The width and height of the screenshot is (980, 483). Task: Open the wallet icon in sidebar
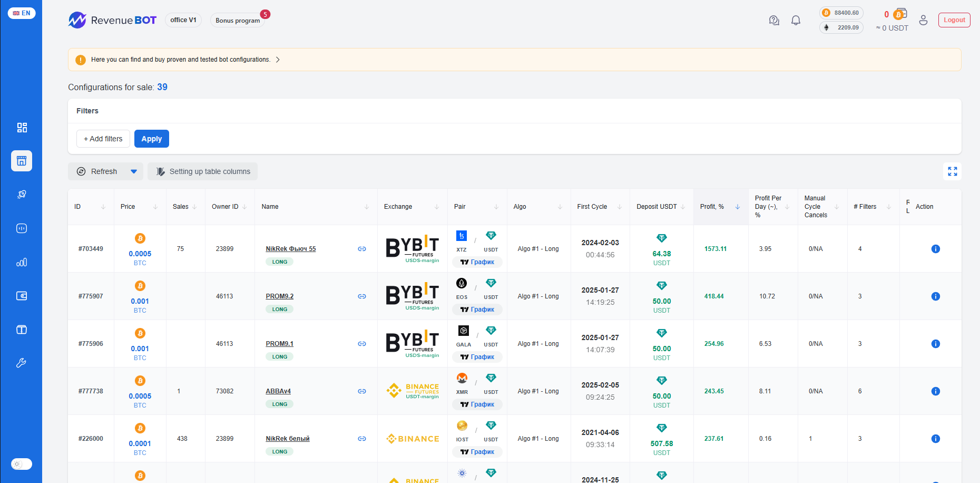point(22,296)
